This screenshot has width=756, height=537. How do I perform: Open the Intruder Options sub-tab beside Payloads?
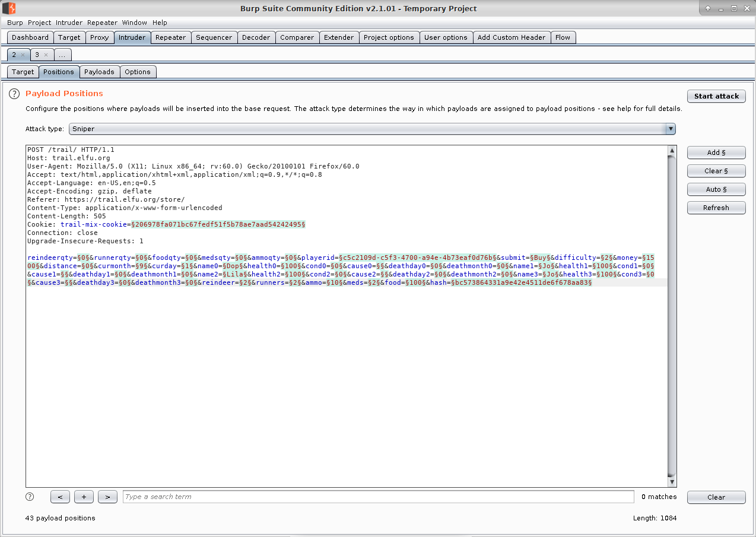click(x=138, y=72)
